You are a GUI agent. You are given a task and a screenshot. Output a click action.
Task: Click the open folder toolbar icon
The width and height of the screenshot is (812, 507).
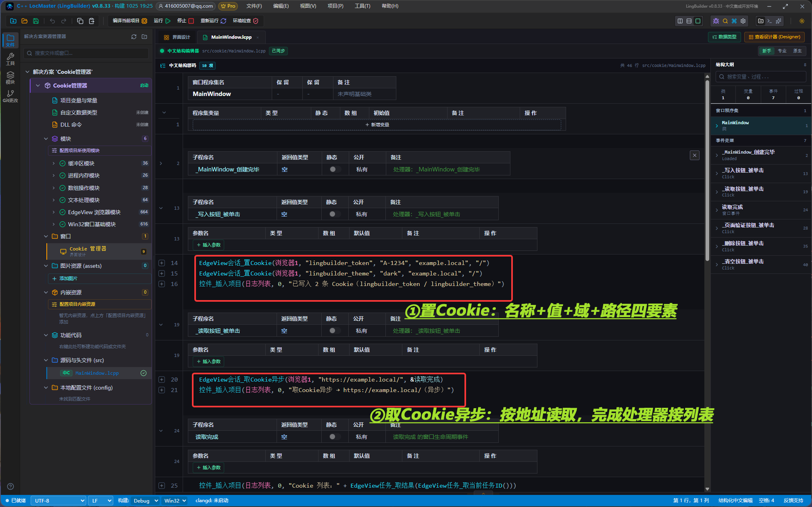(x=25, y=21)
